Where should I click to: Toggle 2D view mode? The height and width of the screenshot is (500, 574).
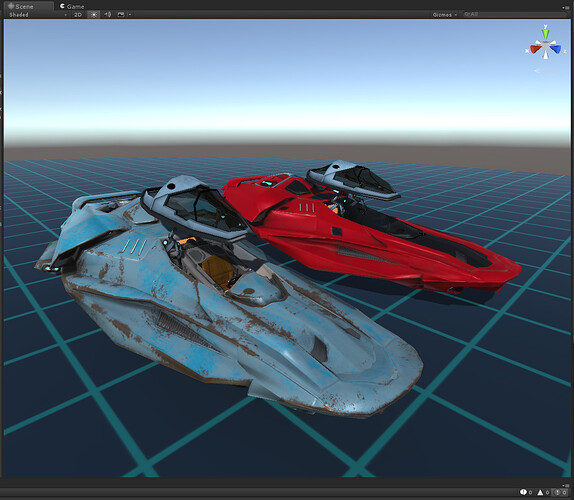(78, 15)
